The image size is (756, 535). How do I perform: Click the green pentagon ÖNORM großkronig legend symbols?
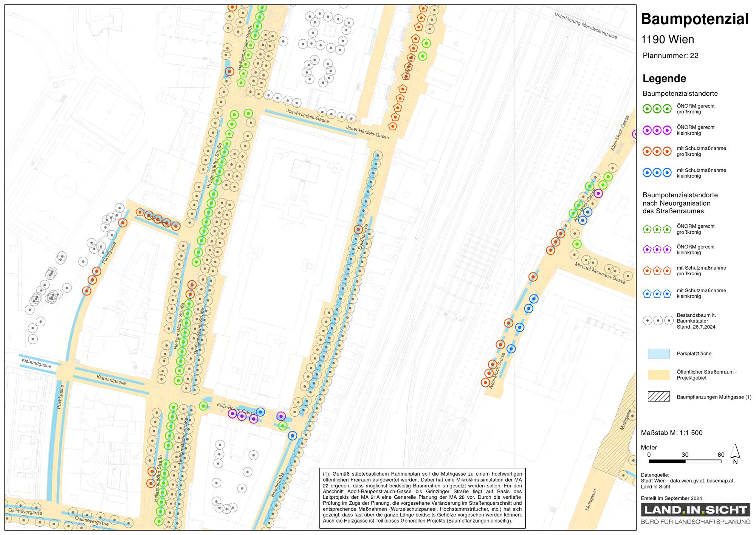(x=657, y=229)
